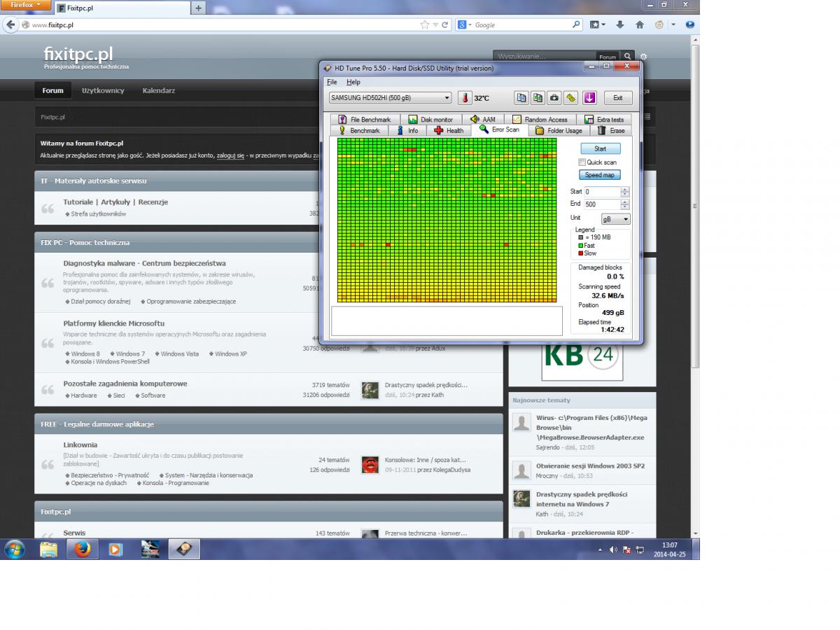This screenshot has height=630, width=840.
Task: Open the Linkownia forum link
Action: coord(80,444)
